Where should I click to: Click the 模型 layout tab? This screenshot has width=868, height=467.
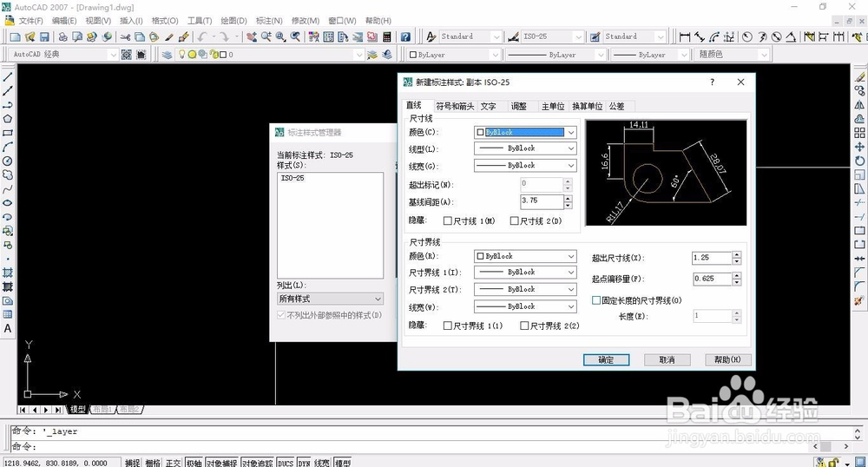tap(77, 410)
